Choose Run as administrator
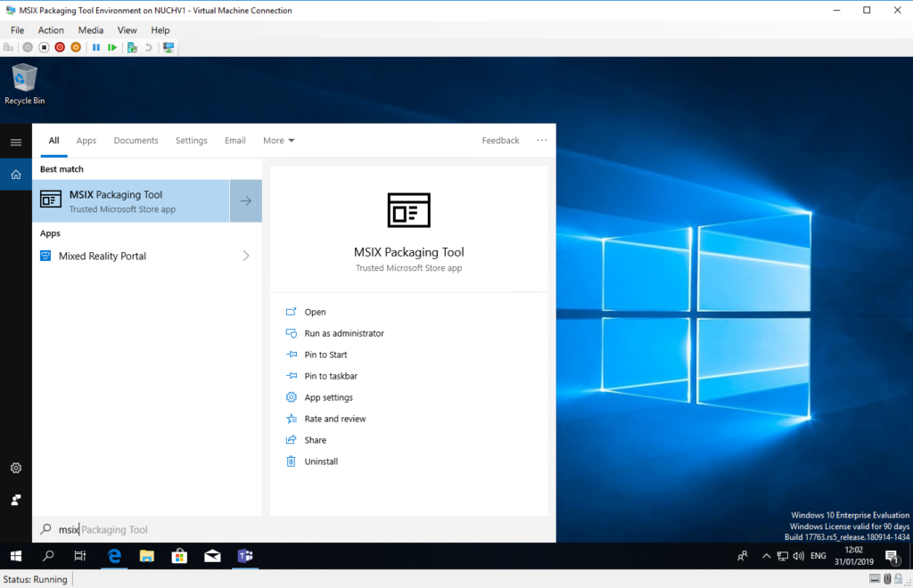913x588 pixels. pos(344,334)
